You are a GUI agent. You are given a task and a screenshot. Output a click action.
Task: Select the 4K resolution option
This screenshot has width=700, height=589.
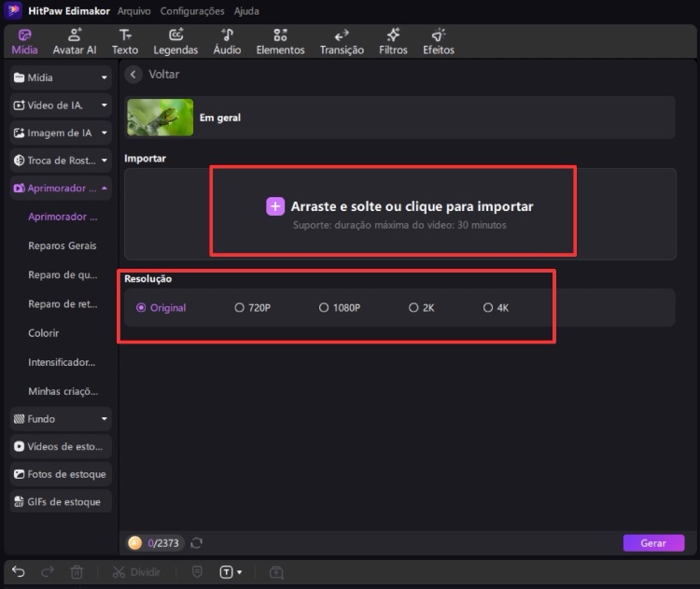488,307
